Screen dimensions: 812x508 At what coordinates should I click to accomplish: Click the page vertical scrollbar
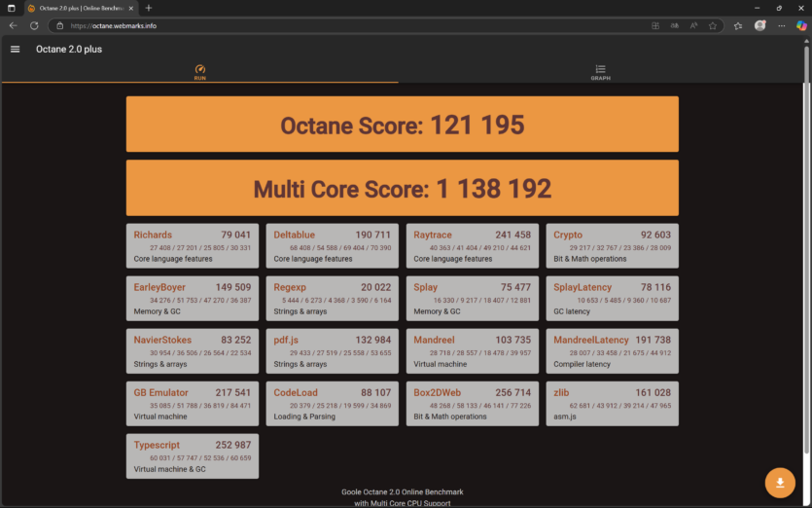coord(806,249)
